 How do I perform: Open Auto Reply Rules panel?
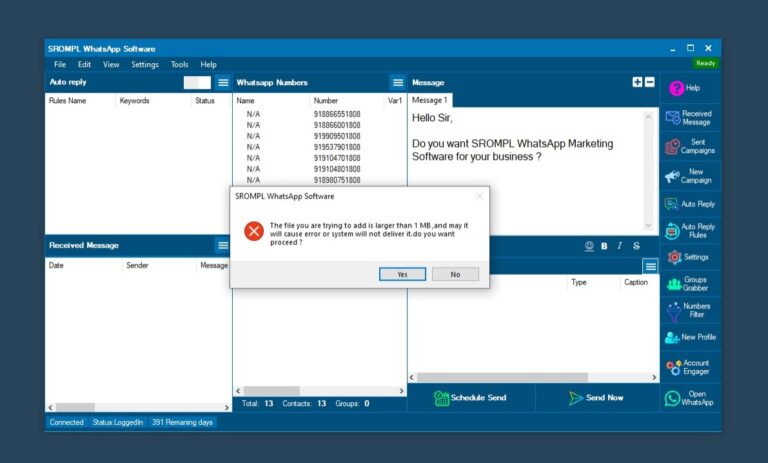click(689, 231)
